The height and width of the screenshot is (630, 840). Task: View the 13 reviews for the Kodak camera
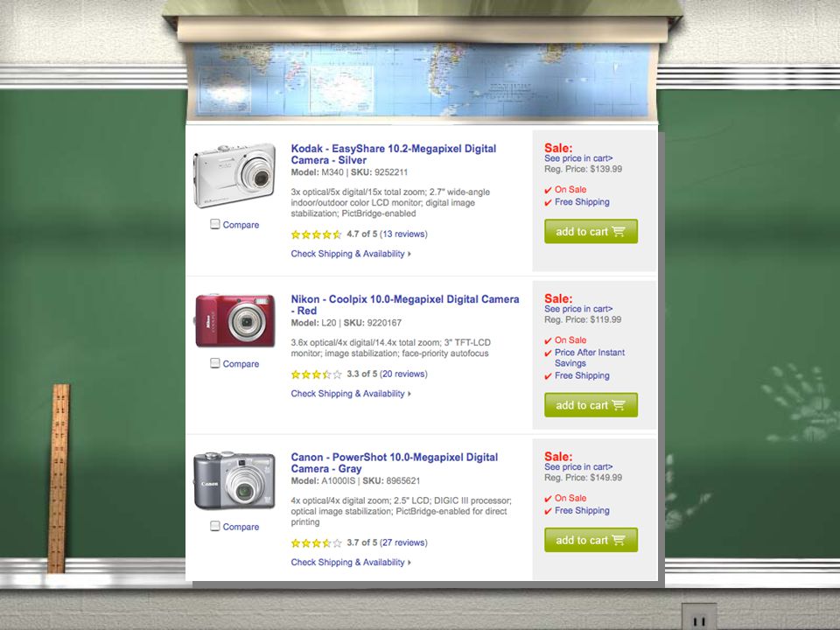pyautogui.click(x=403, y=234)
